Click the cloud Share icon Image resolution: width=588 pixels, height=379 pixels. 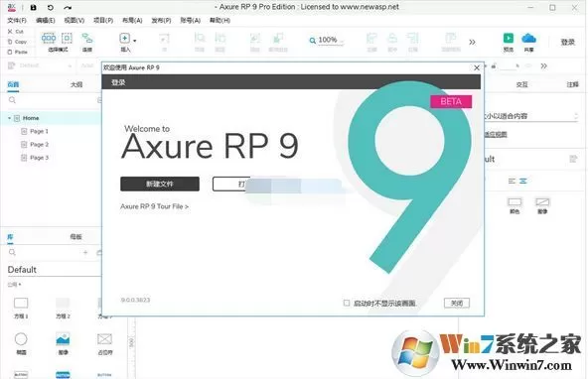[x=528, y=39]
